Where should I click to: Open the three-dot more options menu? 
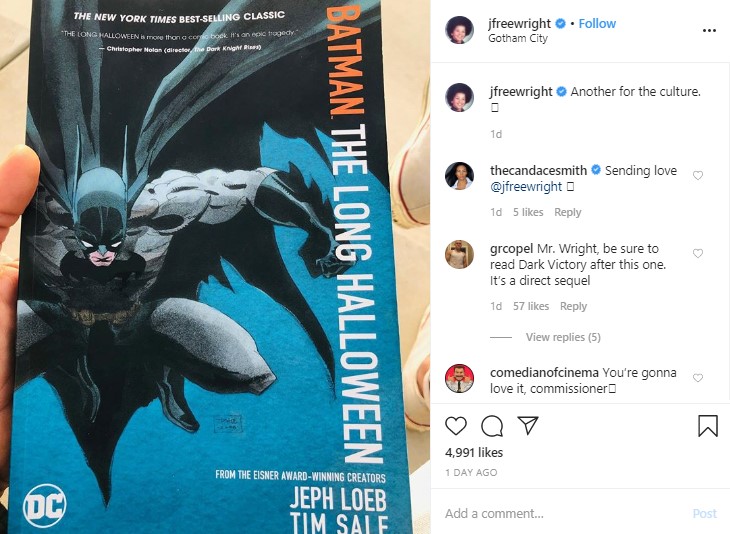pyautogui.click(x=709, y=31)
